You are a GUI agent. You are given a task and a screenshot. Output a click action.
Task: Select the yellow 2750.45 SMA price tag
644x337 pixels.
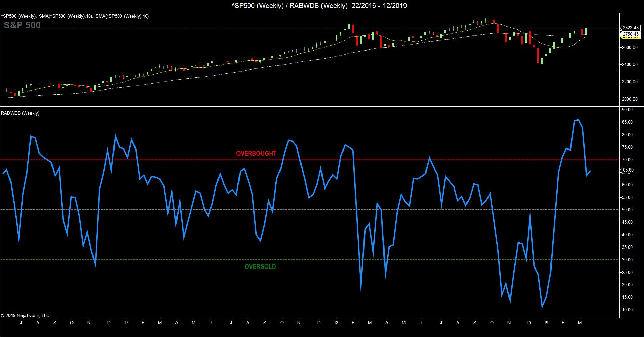(x=630, y=34)
